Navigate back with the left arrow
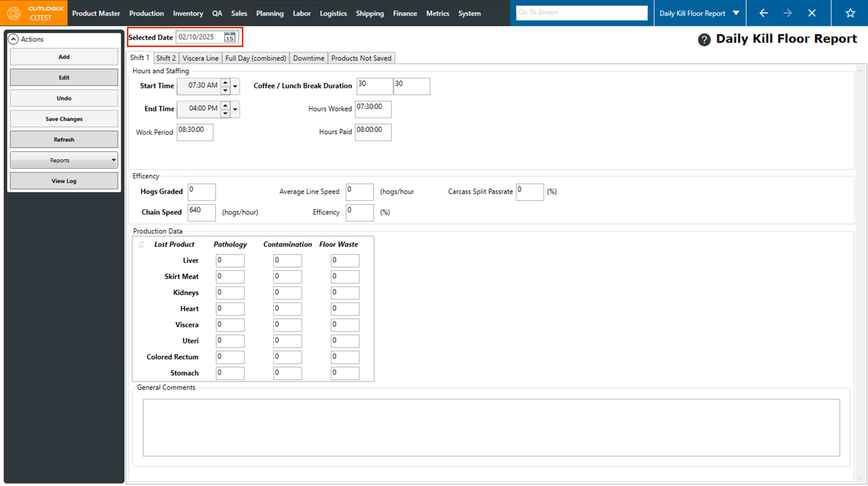Viewport: 868px width, 486px height. click(x=763, y=13)
